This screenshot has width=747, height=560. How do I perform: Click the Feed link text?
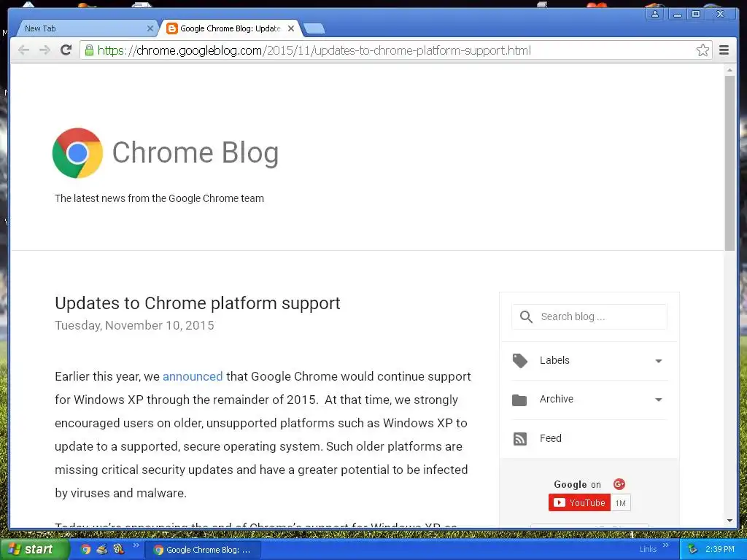pyautogui.click(x=551, y=438)
